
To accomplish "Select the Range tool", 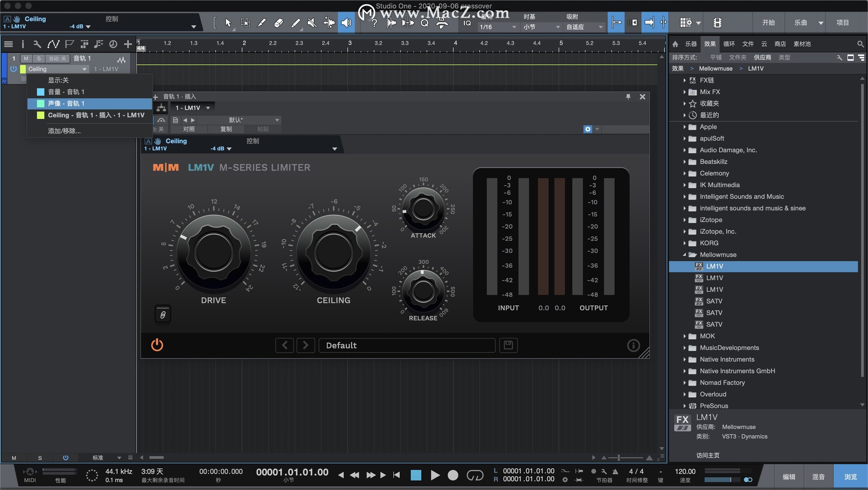I will click(245, 23).
